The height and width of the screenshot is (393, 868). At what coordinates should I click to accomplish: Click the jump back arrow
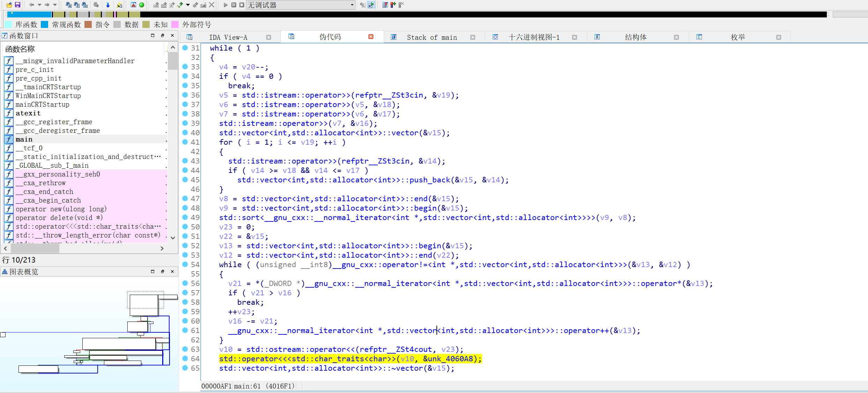coord(31,5)
